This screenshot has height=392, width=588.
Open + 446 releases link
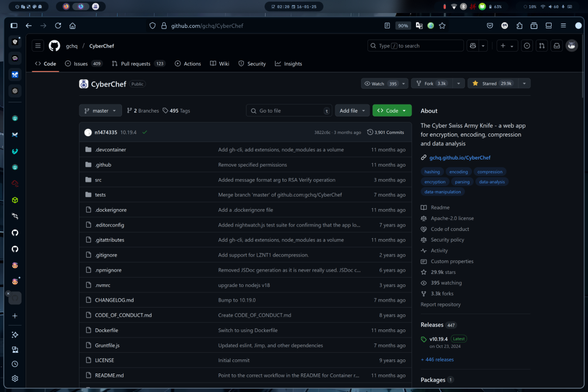click(x=437, y=359)
